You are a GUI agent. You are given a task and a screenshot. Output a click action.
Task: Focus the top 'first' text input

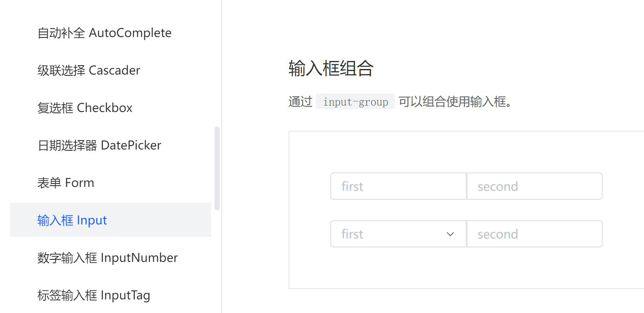tap(398, 187)
